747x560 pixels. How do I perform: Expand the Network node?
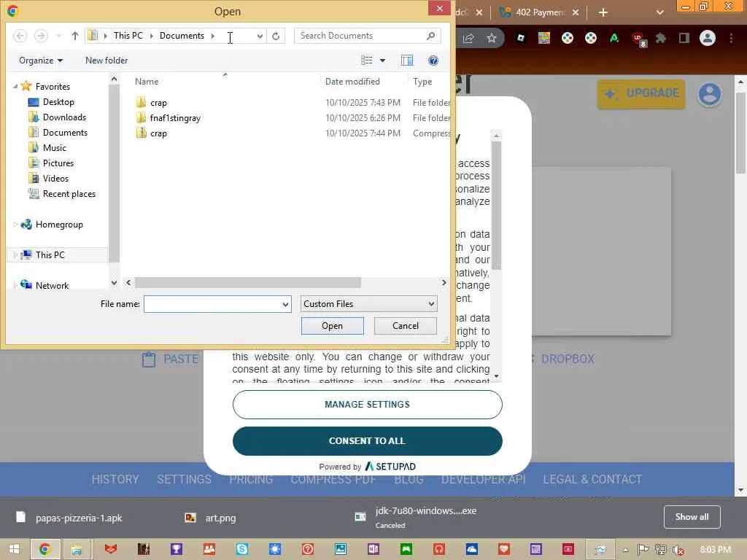click(x=15, y=285)
